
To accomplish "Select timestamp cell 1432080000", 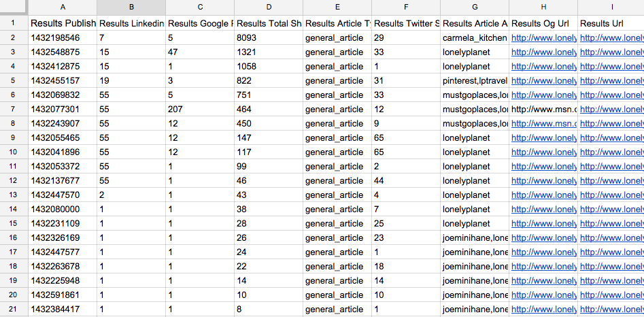I will click(x=63, y=209).
